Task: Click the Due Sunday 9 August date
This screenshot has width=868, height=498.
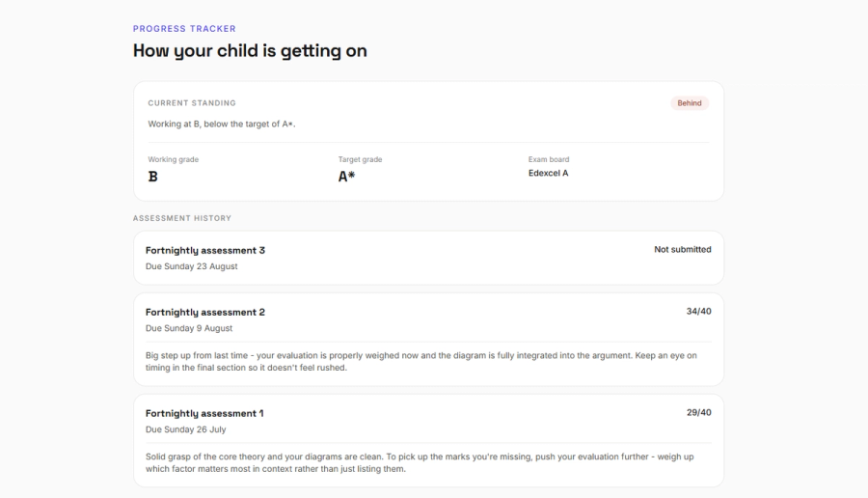Action: tap(189, 328)
